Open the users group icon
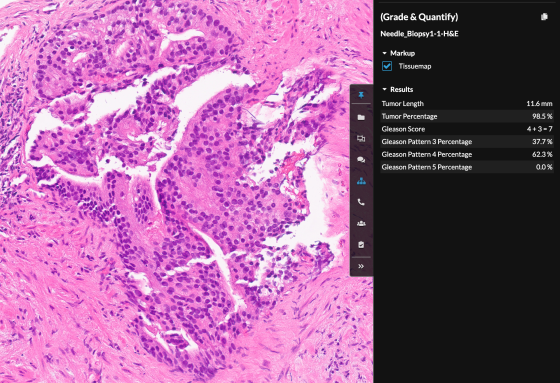Viewport: 560px width, 383px height. coord(361,224)
